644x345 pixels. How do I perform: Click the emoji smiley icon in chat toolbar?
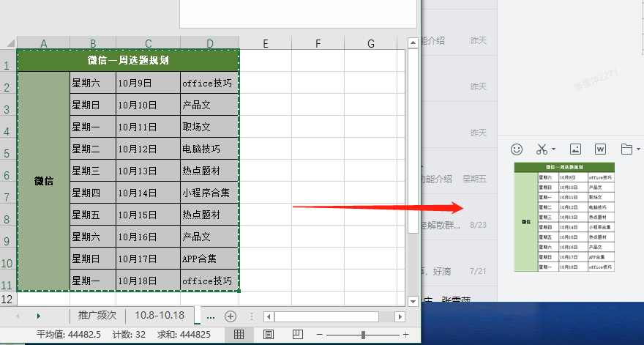[516, 149]
